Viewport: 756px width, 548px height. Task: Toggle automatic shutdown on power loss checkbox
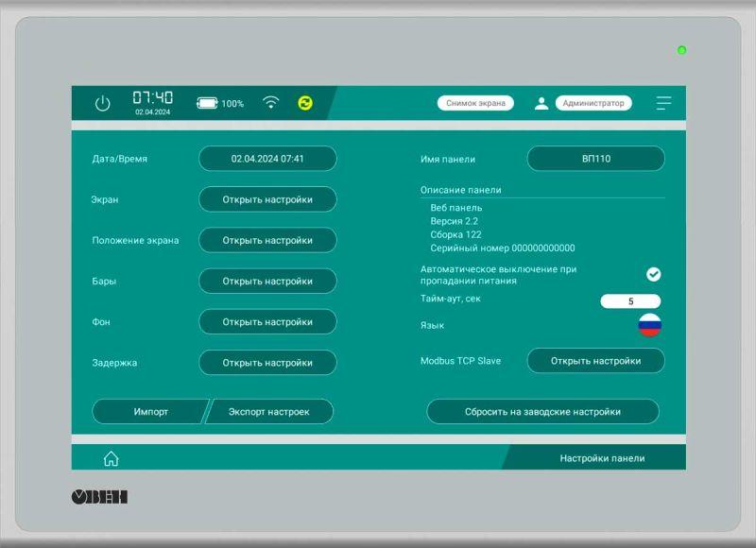(656, 274)
